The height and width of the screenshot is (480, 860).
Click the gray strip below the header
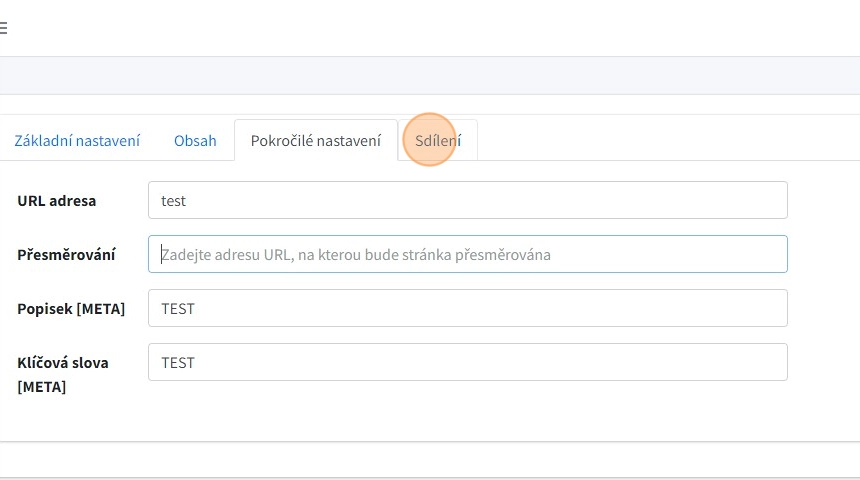[x=430, y=75]
